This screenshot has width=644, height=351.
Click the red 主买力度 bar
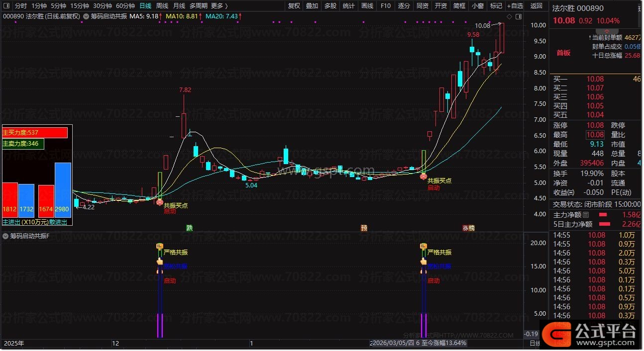coord(35,133)
